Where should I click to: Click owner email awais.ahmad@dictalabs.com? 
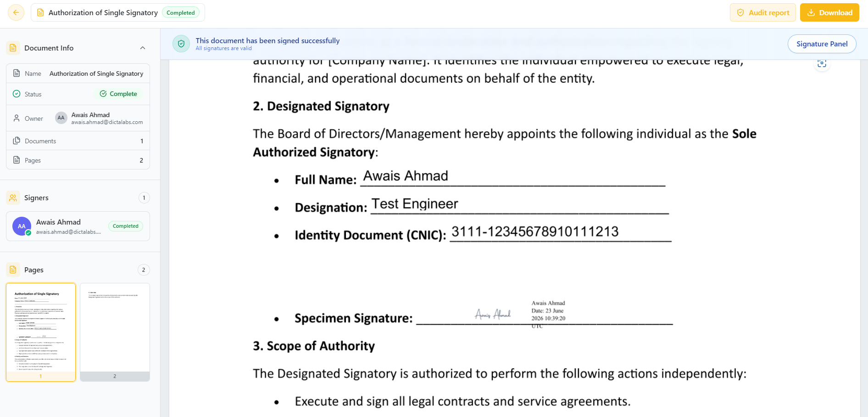(x=107, y=122)
